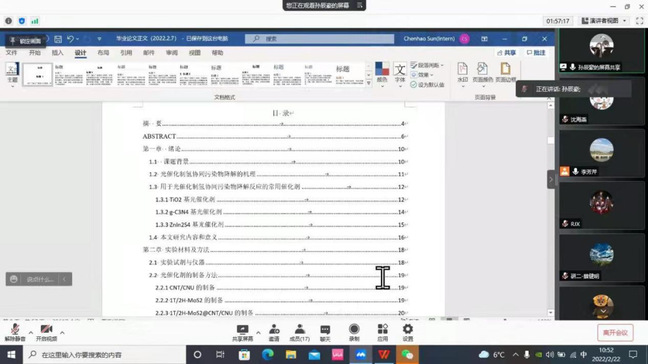648x364 pixels.
Task: Open the 成员(17) members panel
Action: (299, 333)
